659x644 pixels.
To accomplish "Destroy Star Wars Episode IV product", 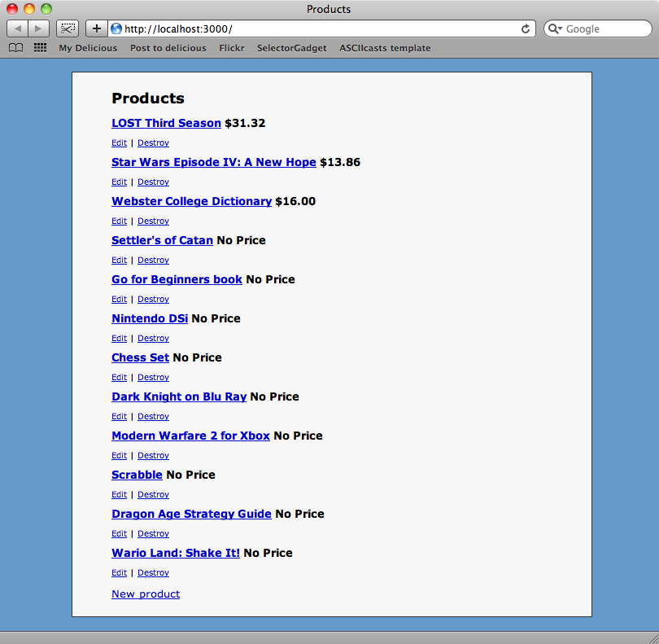I will pyautogui.click(x=154, y=182).
